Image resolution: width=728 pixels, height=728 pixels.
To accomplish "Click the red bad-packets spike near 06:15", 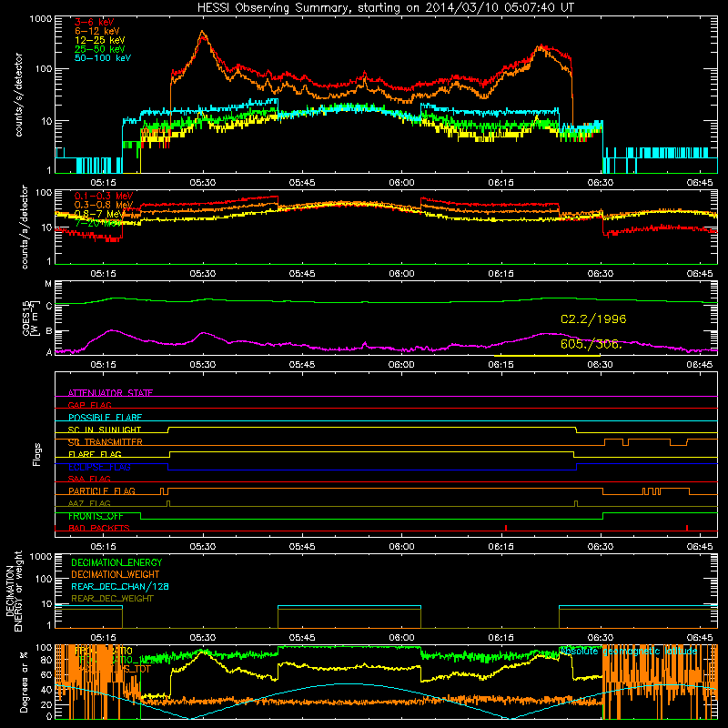I will coord(506,528).
